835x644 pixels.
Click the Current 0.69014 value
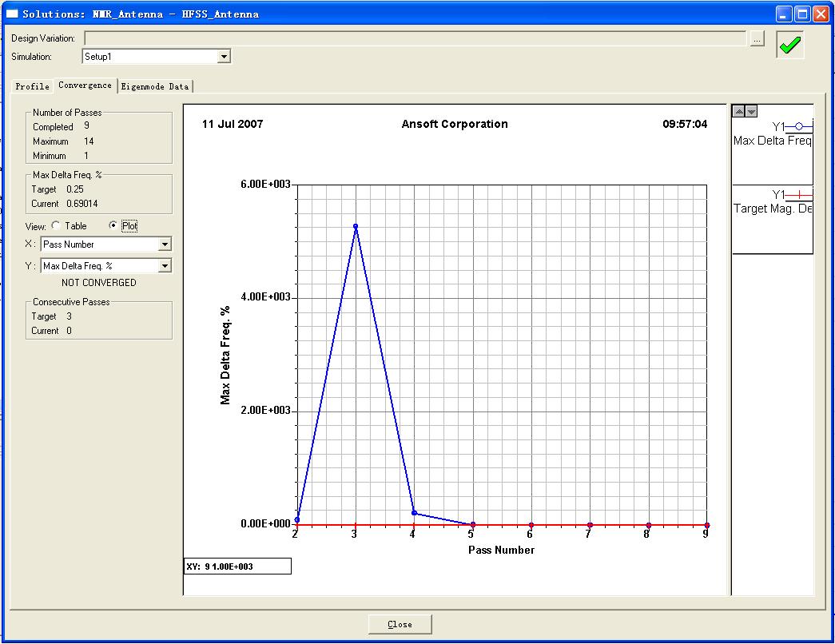[82, 204]
